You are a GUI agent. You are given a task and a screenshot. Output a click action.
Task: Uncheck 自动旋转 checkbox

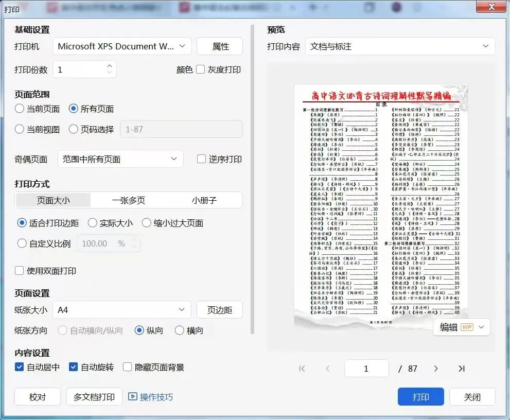click(x=73, y=367)
